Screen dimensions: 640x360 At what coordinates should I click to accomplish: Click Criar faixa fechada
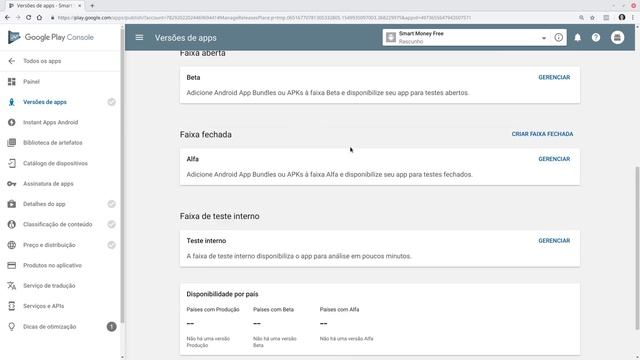coord(542,134)
